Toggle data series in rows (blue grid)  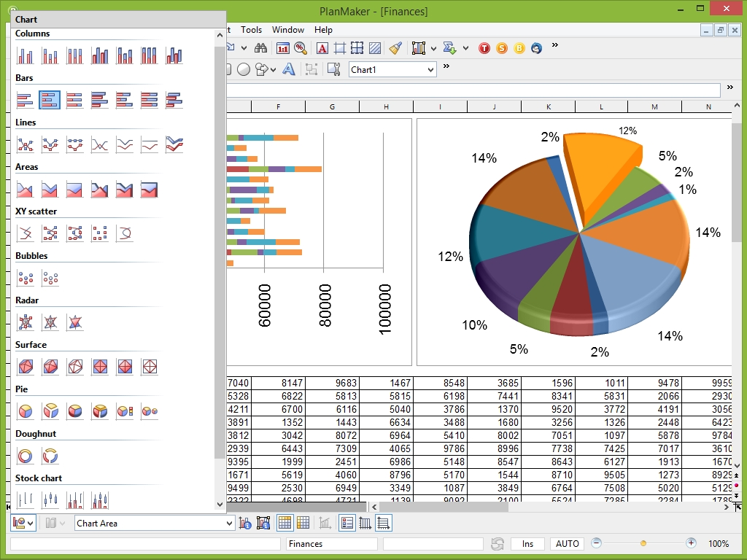285,524
